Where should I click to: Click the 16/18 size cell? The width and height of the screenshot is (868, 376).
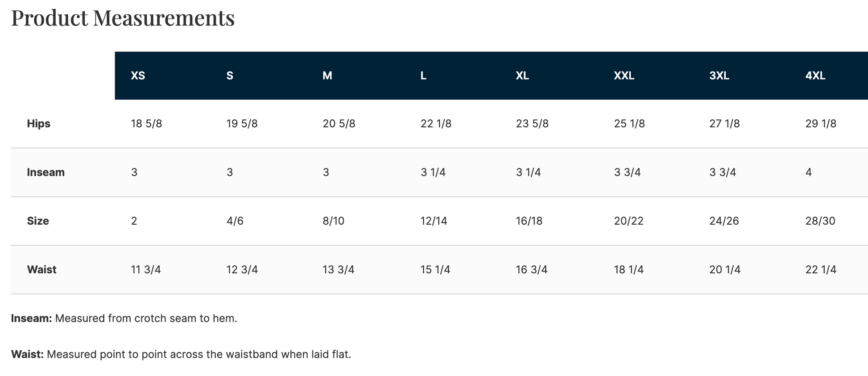point(529,221)
